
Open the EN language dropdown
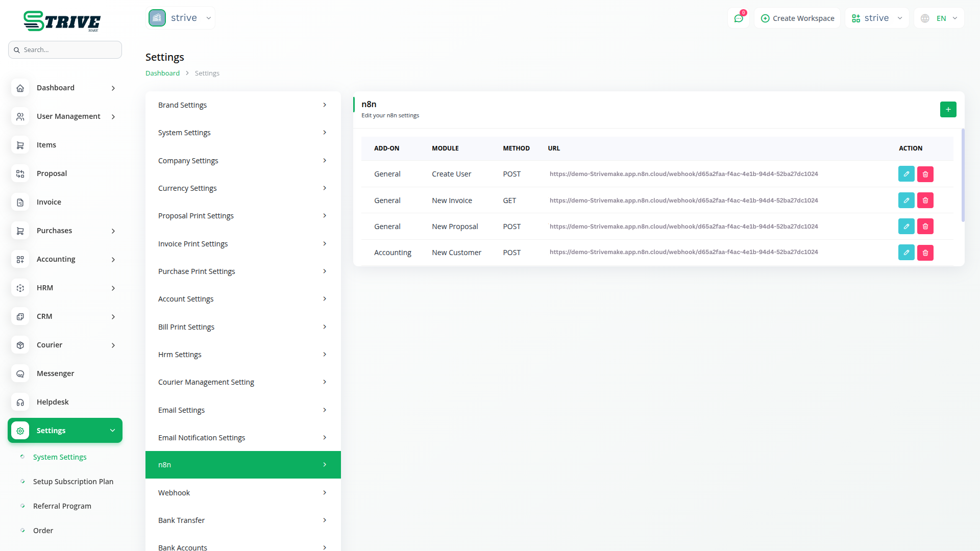[940, 18]
